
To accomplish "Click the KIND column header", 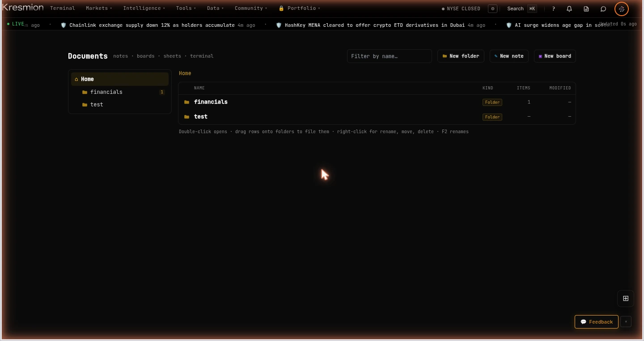I will (x=488, y=88).
